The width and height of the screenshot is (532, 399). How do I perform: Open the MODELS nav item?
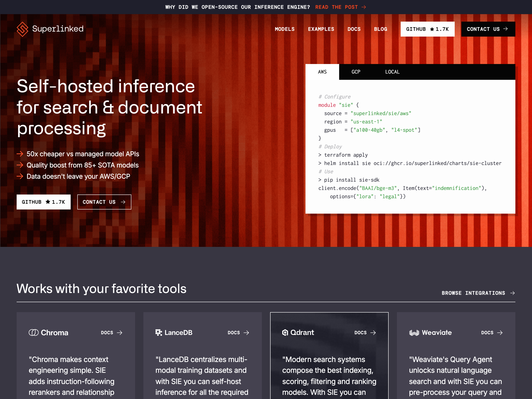point(284,29)
